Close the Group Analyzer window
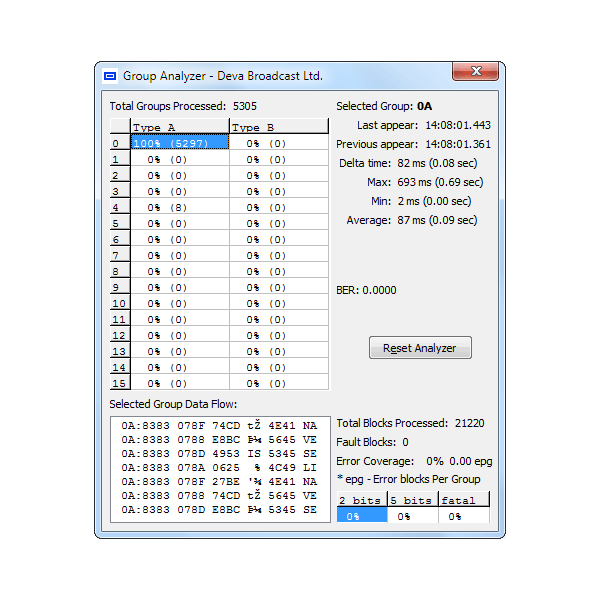Viewport: 600px width, 600px height. (475, 71)
